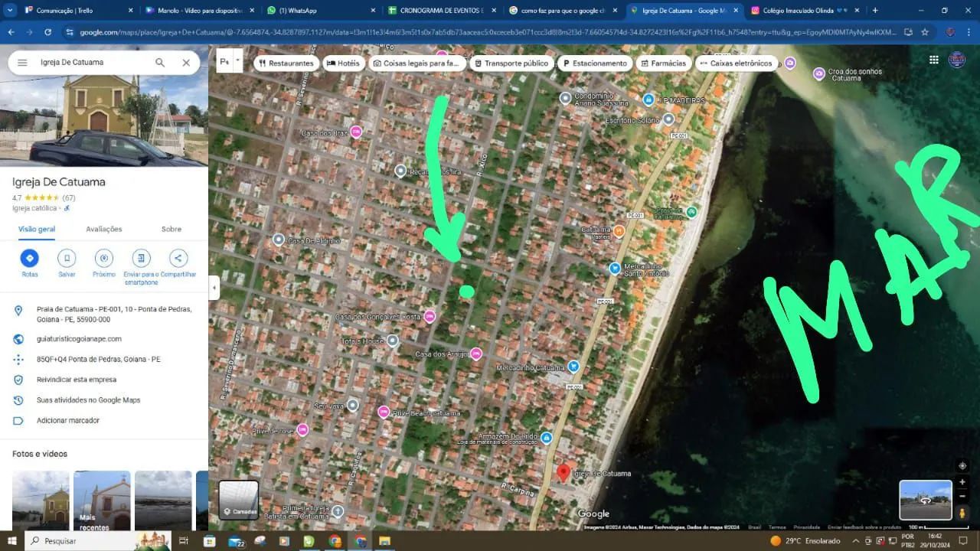Click the my location compass button

coord(962,465)
